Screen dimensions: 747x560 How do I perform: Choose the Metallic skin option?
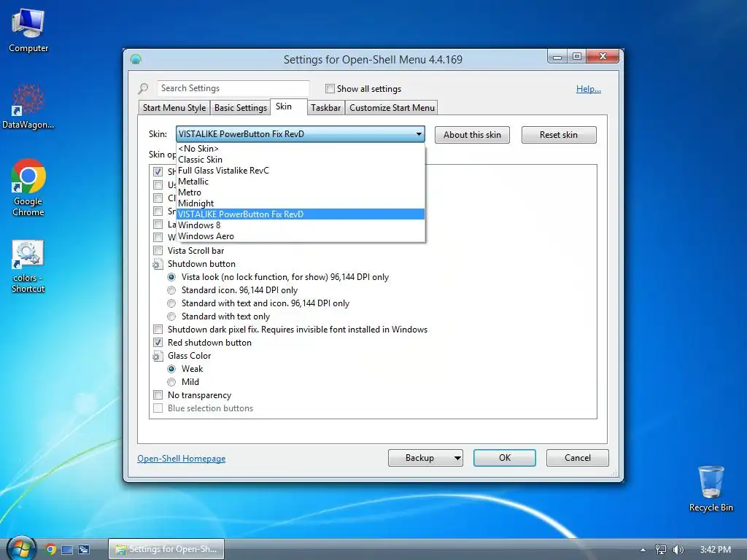pos(300,182)
